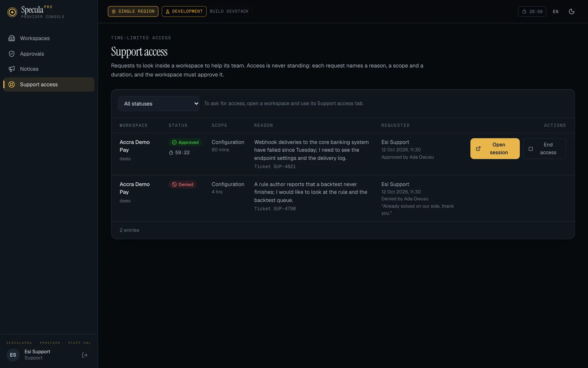Screen dimensions: 588x368
Task: Click the Denied status badge
Action: [183, 184]
